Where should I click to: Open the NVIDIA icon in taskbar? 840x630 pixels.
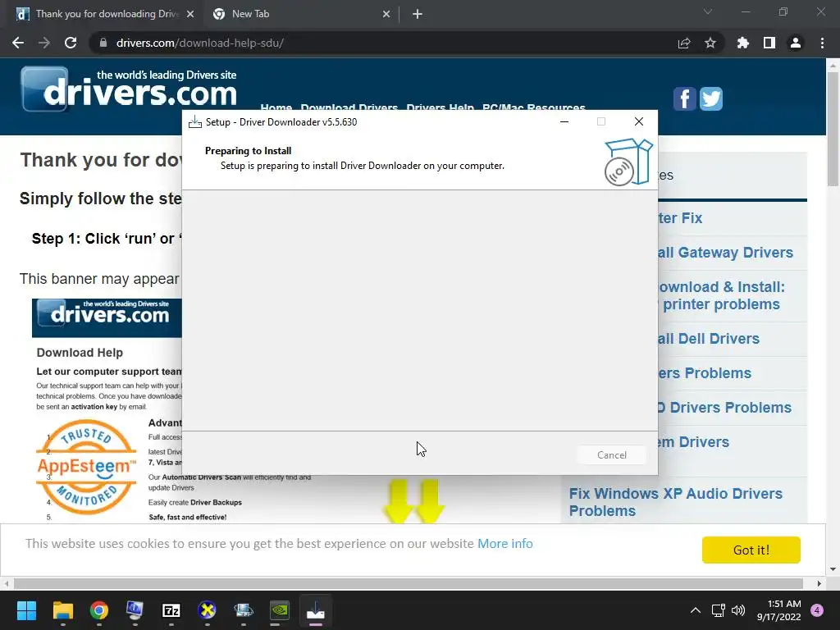tap(280, 610)
